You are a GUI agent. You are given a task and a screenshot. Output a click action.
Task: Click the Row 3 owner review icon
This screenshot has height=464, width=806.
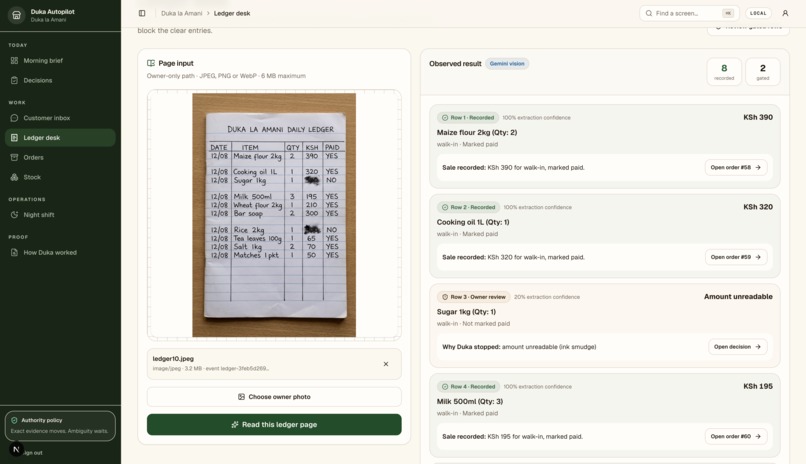pos(445,297)
